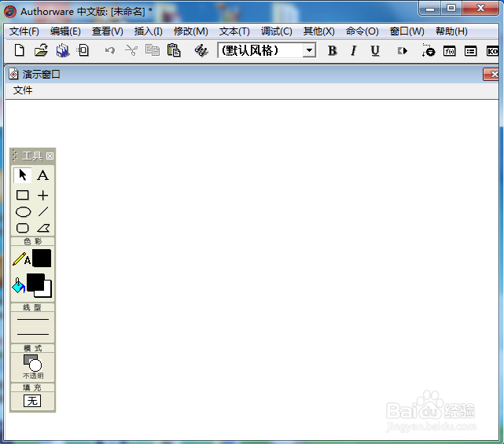Click the black line color swatch
The height and width of the screenshot is (444, 504).
click(x=42, y=258)
